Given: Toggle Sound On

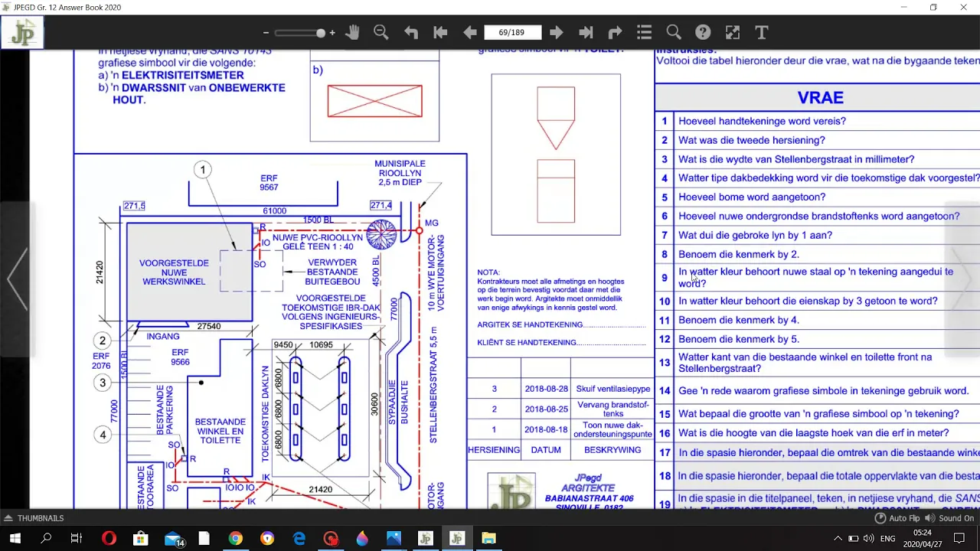Looking at the screenshot, I should [949, 518].
